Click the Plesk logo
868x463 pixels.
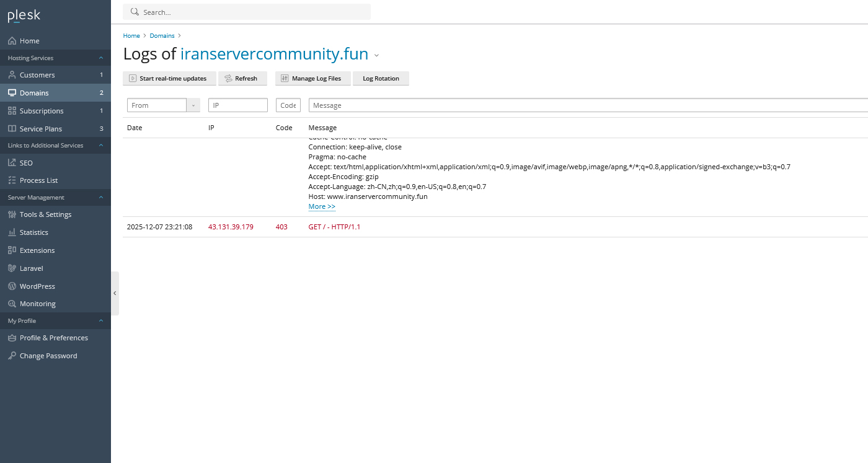click(x=24, y=16)
